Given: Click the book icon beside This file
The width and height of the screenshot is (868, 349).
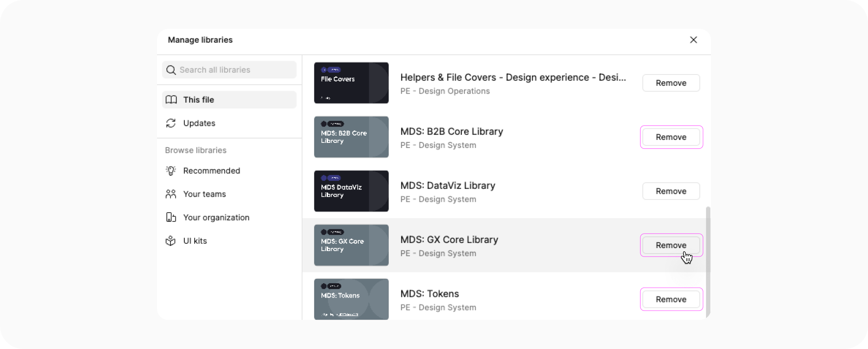Looking at the screenshot, I should 171,99.
